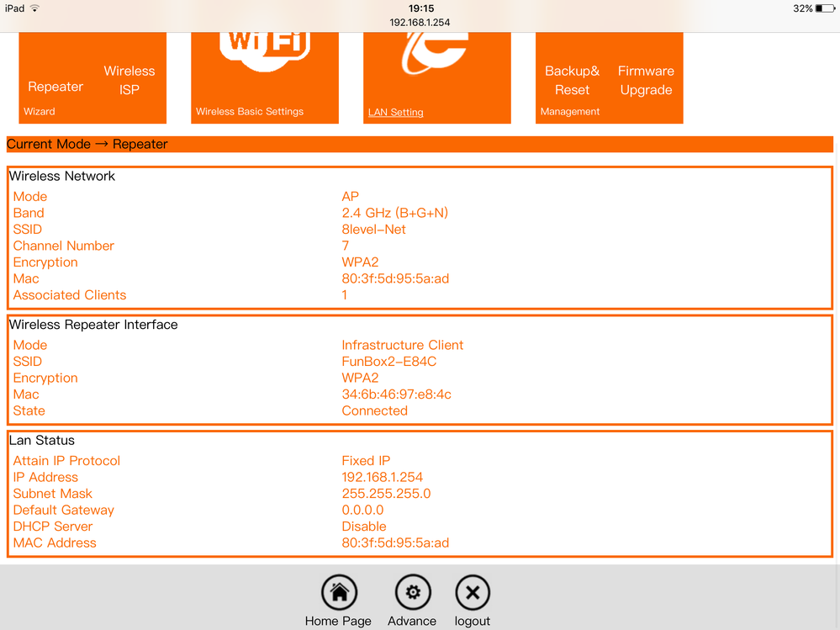The width and height of the screenshot is (840, 630).
Task: Tap the iPad WiFi signal icon
Action: click(x=34, y=8)
